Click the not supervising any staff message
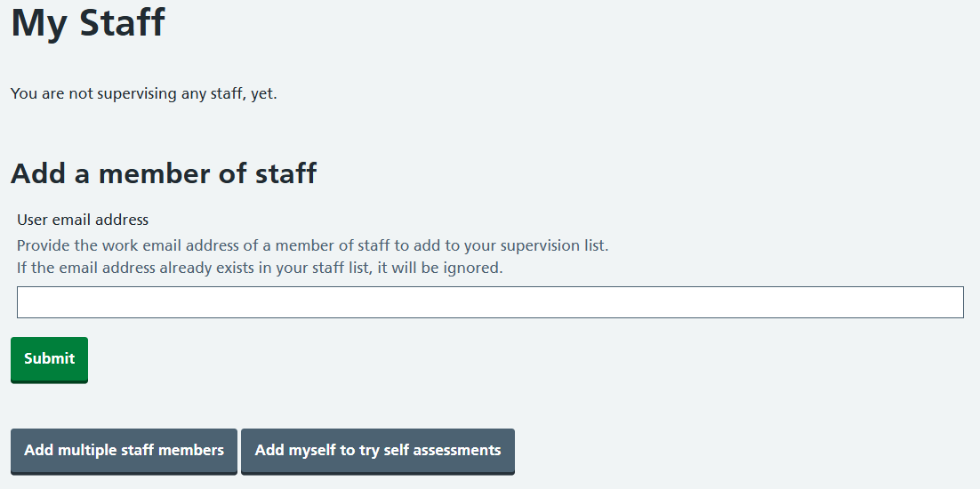Image resolution: width=980 pixels, height=489 pixels. pyautogui.click(x=144, y=93)
